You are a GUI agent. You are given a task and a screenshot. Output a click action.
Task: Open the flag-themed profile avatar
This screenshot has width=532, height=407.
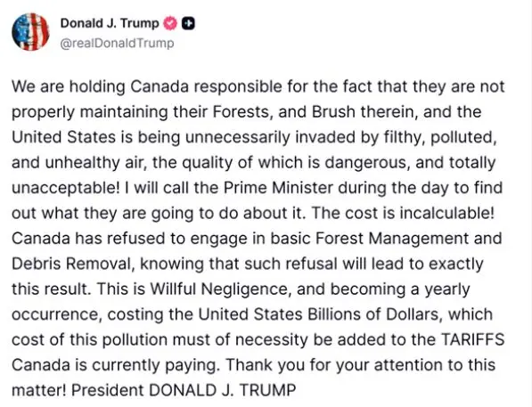(30, 31)
